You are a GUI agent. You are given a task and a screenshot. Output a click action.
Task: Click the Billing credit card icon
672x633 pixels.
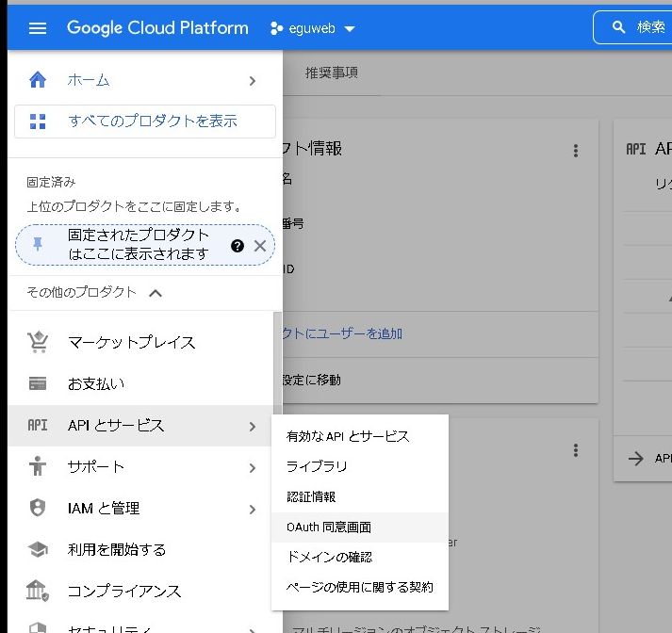point(38,383)
